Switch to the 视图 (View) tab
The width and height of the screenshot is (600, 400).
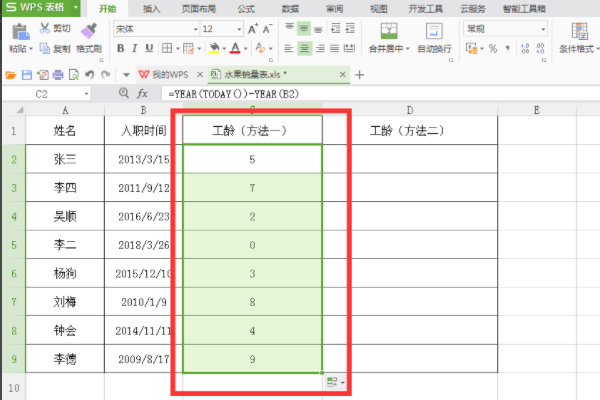coord(378,9)
